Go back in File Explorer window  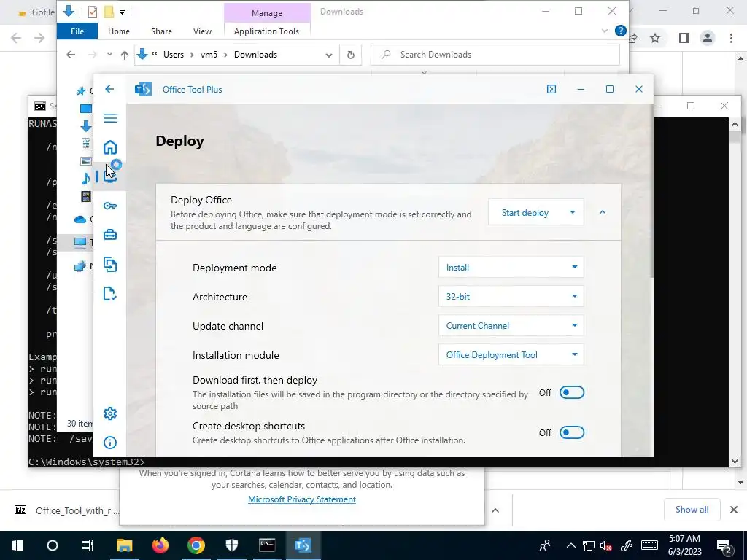coord(71,55)
